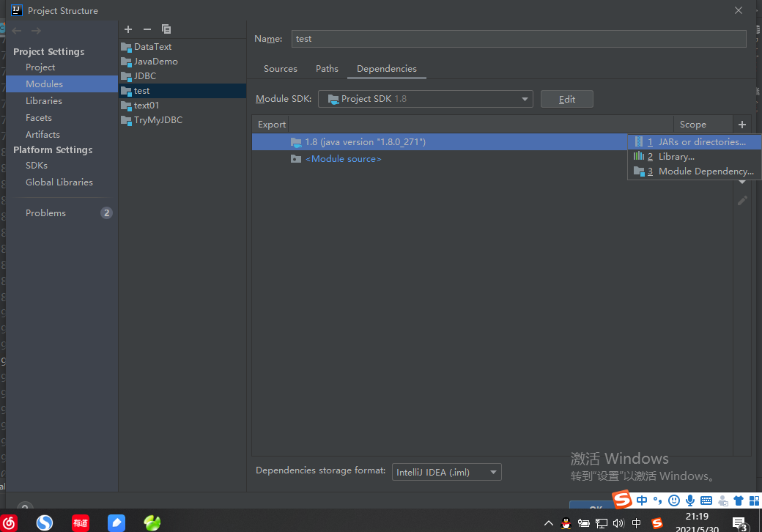The width and height of the screenshot is (762, 532).
Task: Click the microphone voice input icon
Action: click(x=690, y=500)
